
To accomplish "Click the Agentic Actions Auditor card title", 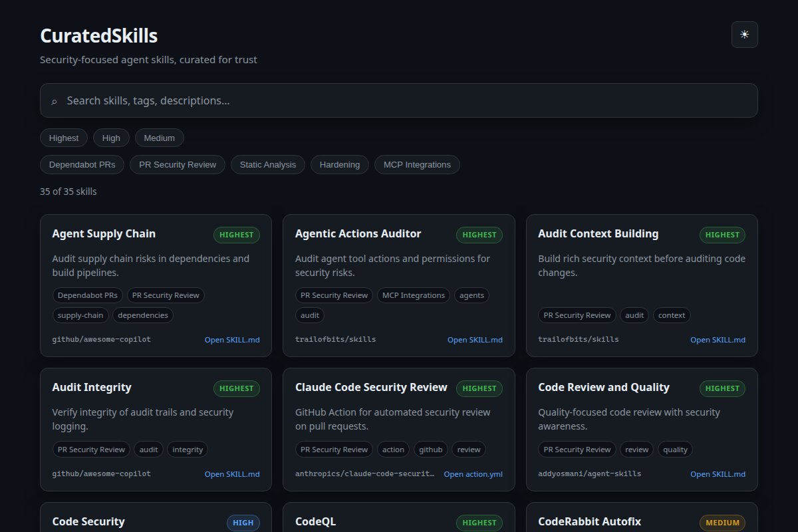I will (x=358, y=234).
